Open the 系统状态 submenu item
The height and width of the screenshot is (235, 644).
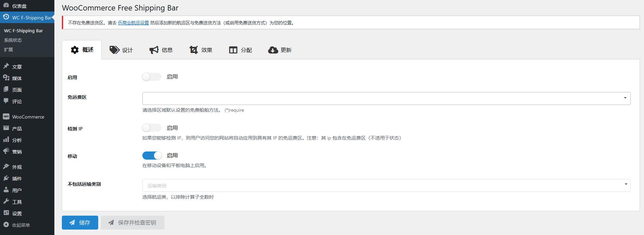(x=13, y=40)
